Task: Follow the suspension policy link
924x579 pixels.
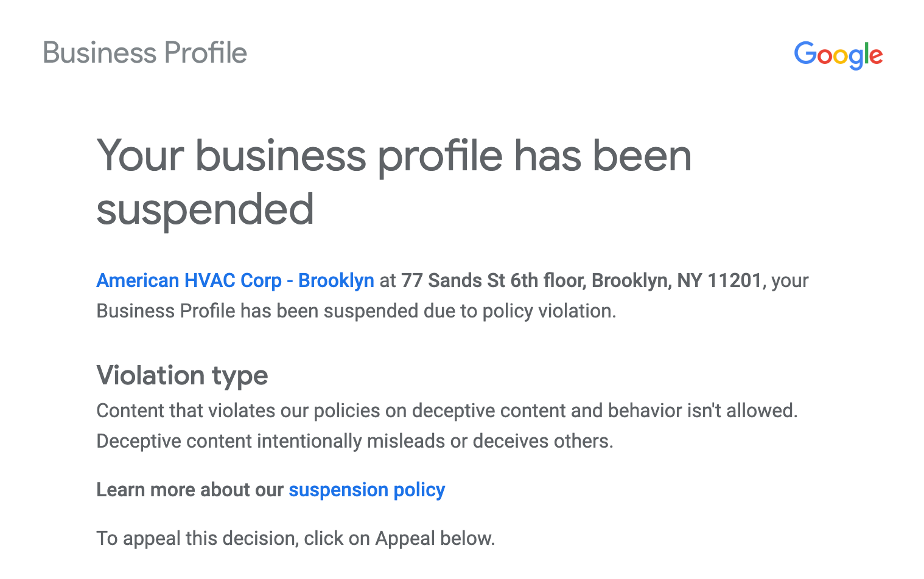Action: coord(366,490)
